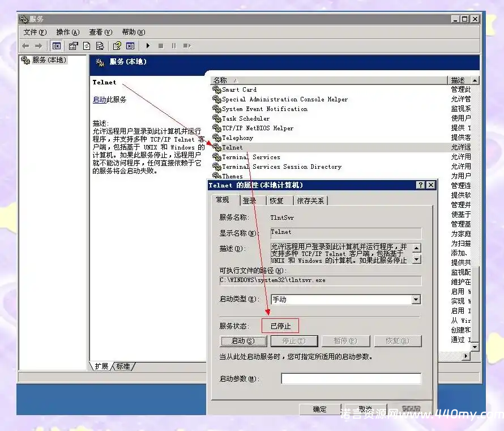504x431 pixels.
Task: Click the gear icon beside Telephony
Action: pyautogui.click(x=217, y=138)
